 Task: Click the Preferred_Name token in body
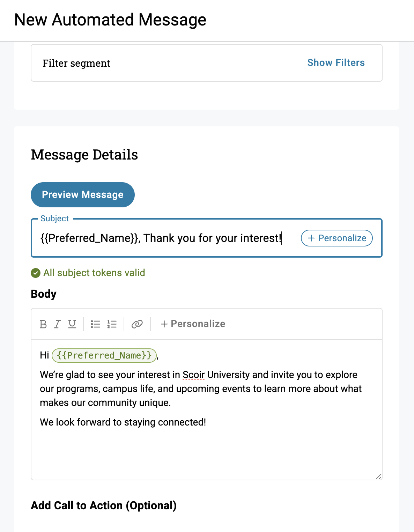click(104, 355)
